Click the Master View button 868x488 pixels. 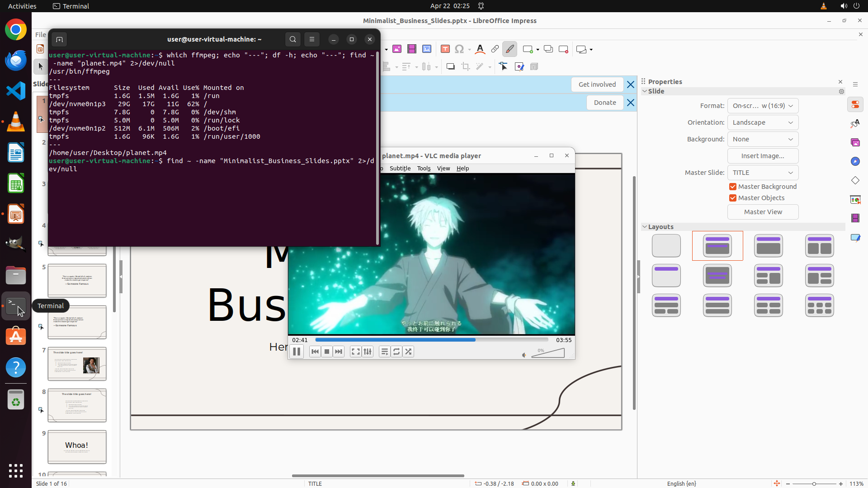tap(763, 212)
